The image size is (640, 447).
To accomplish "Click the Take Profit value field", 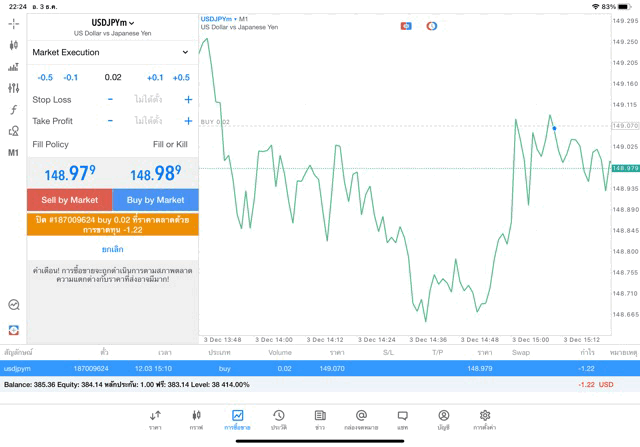I will click(x=148, y=121).
